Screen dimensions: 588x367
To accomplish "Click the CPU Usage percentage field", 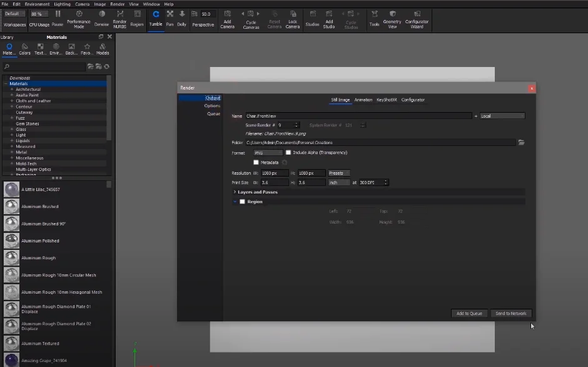I will click(x=39, y=14).
